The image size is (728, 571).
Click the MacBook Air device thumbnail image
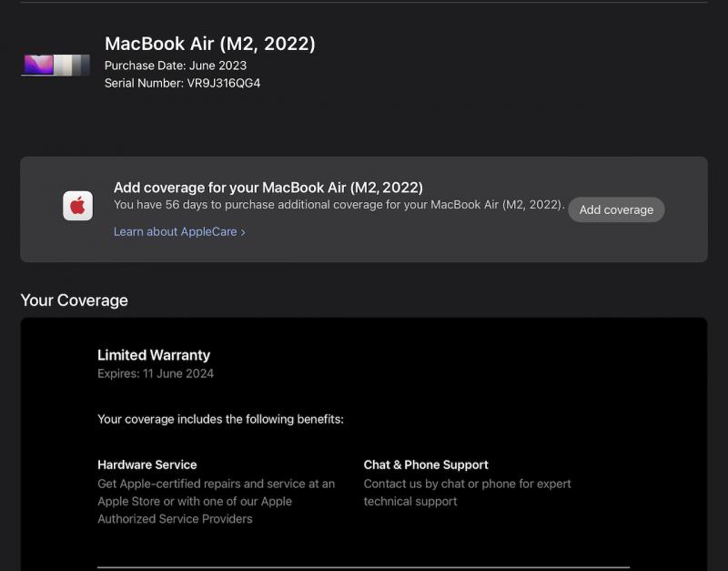pyautogui.click(x=56, y=65)
